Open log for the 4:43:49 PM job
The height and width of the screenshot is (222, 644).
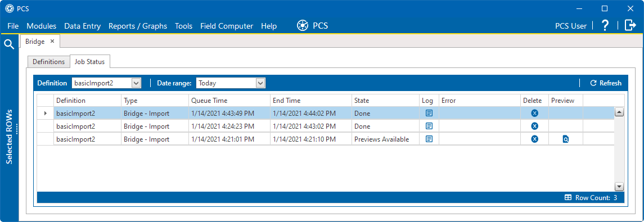pos(429,114)
